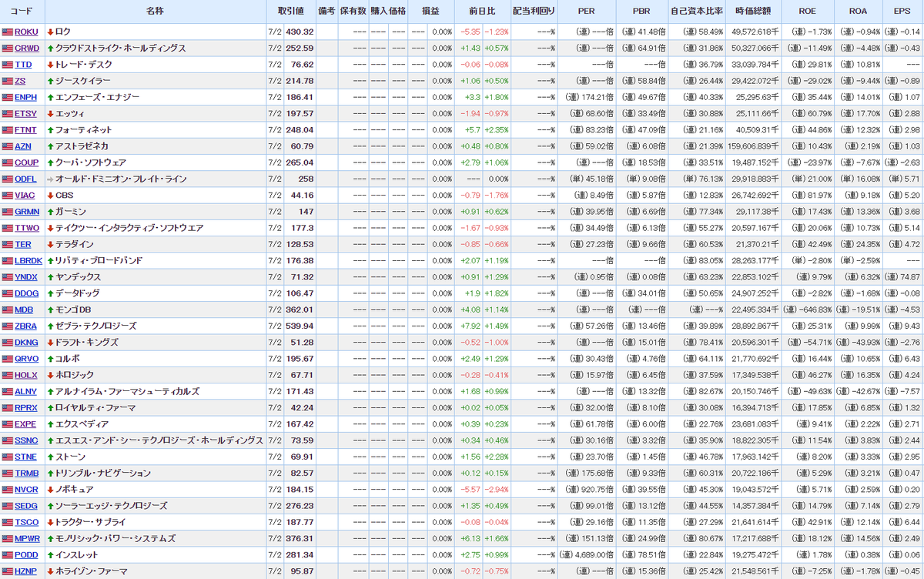Click the gray right arrow next to オールド・ドミニオン・フレイト・ライン
Screen dimensions: 924x579
pos(50,179)
